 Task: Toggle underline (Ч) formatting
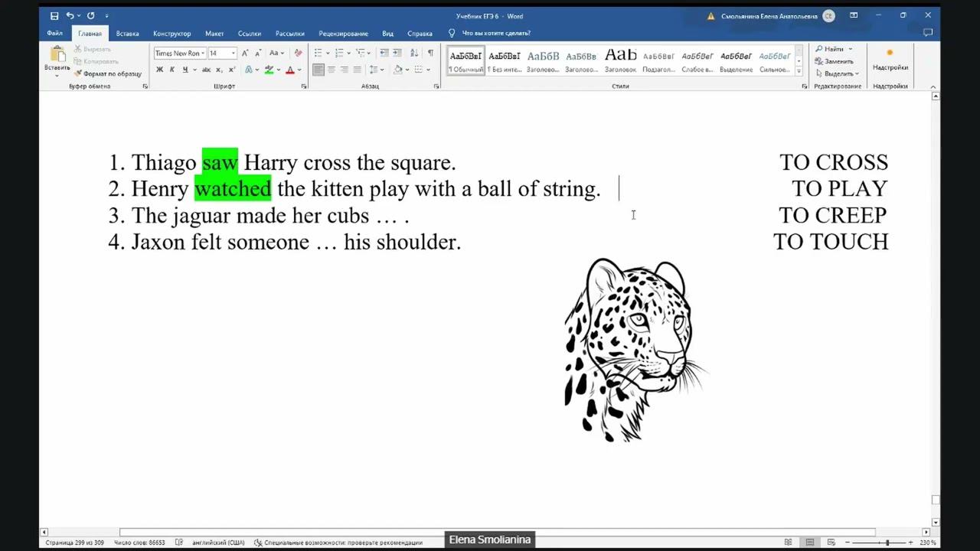tap(185, 70)
